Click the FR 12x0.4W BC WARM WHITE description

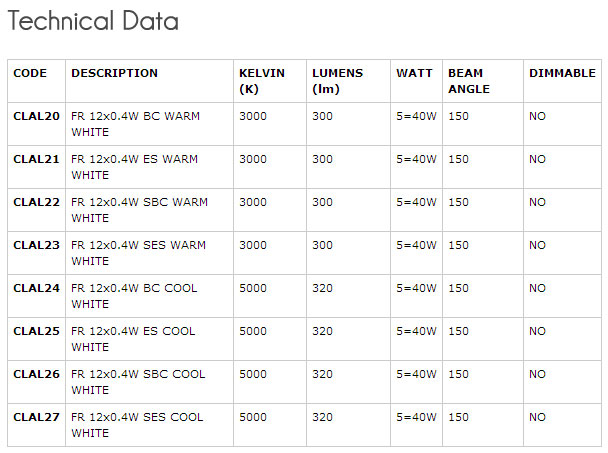(x=135, y=124)
